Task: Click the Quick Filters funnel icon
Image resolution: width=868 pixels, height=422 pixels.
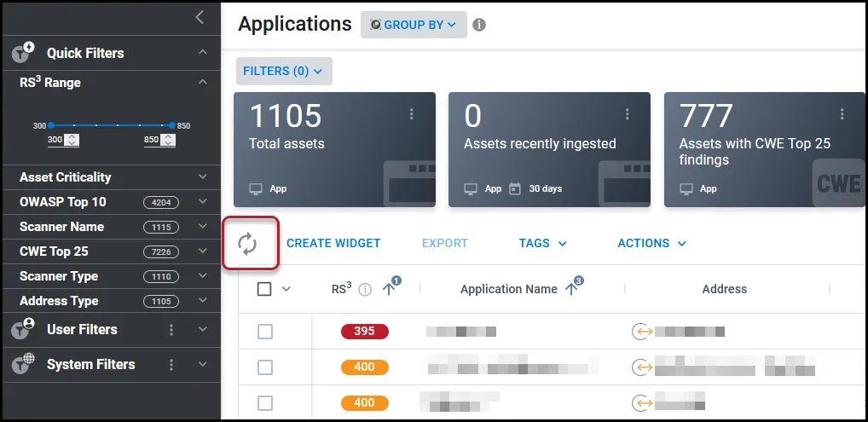Action: pyautogui.click(x=23, y=53)
